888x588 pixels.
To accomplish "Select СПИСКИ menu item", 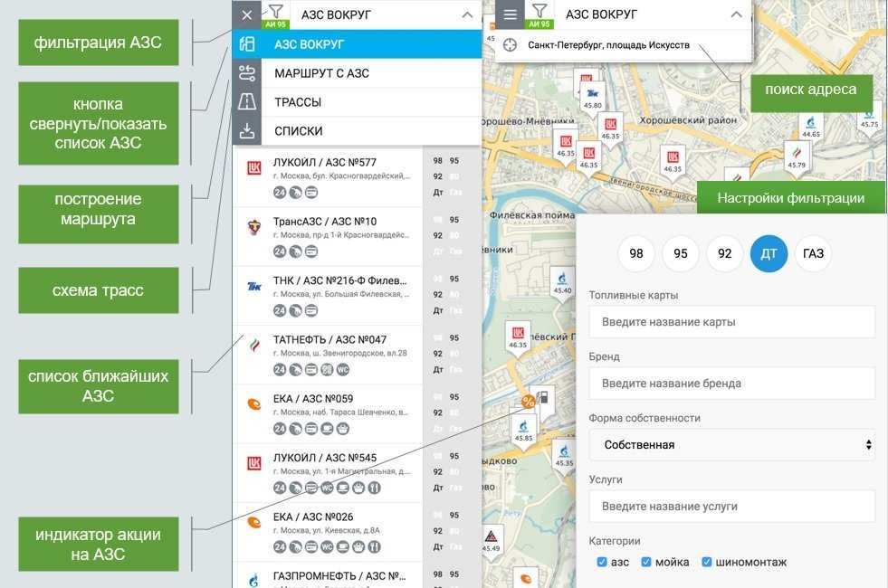I will [371, 131].
